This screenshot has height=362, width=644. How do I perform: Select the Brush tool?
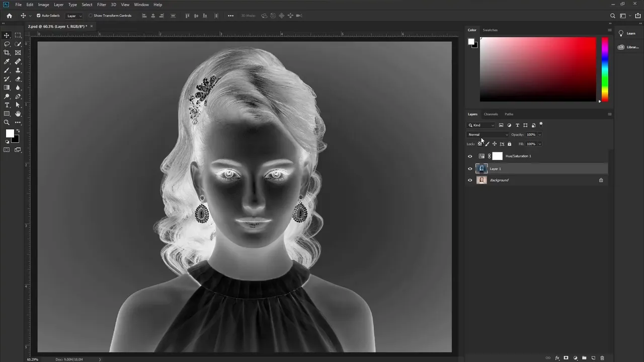tap(7, 70)
